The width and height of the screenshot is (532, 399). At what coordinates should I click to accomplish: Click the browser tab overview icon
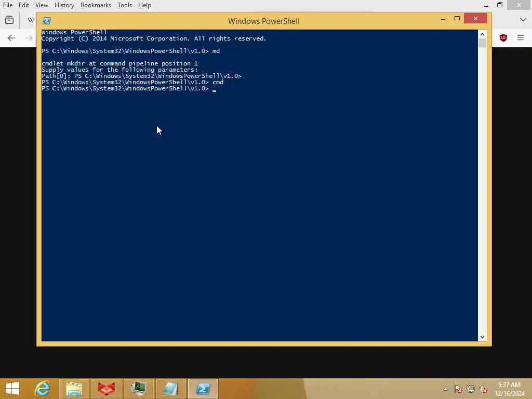[9, 20]
